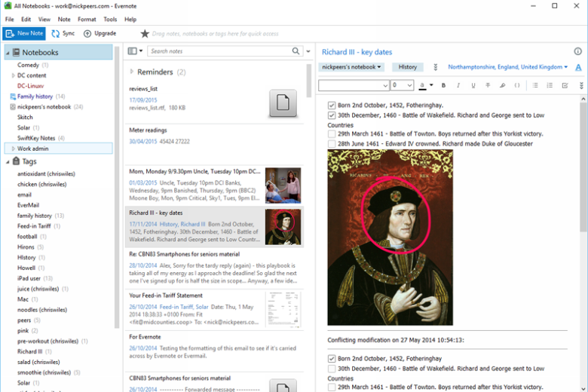This screenshot has height=392, width=588.
Task: Check the '29th March 1461' Battle of Towton box
Action: (332, 134)
